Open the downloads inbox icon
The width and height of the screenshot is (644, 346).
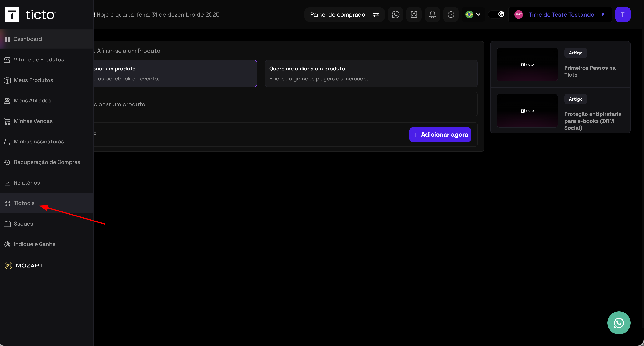414,14
